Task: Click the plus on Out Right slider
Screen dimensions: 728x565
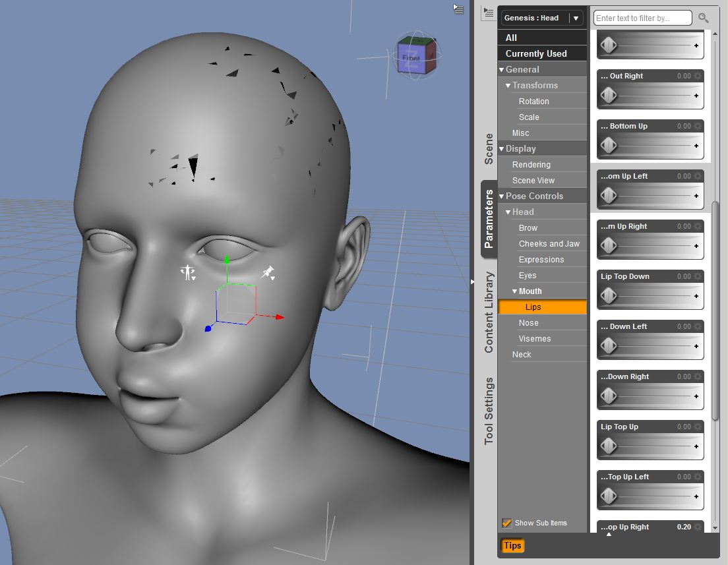Action: pos(696,96)
